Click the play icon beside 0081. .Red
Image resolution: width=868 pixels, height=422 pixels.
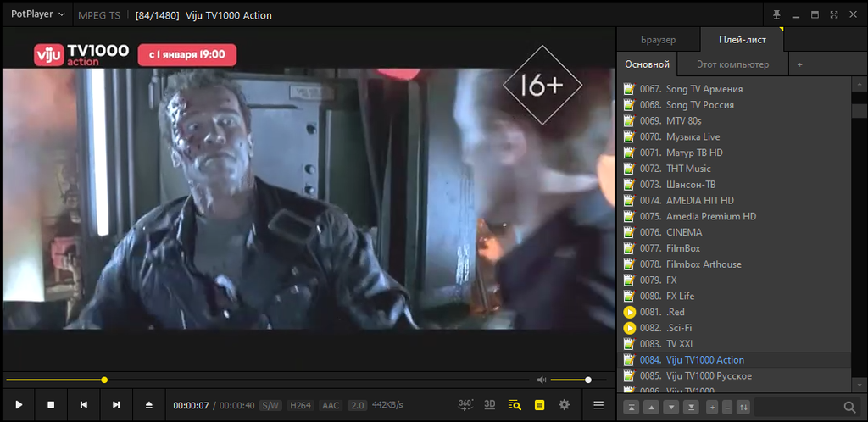pyautogui.click(x=630, y=312)
